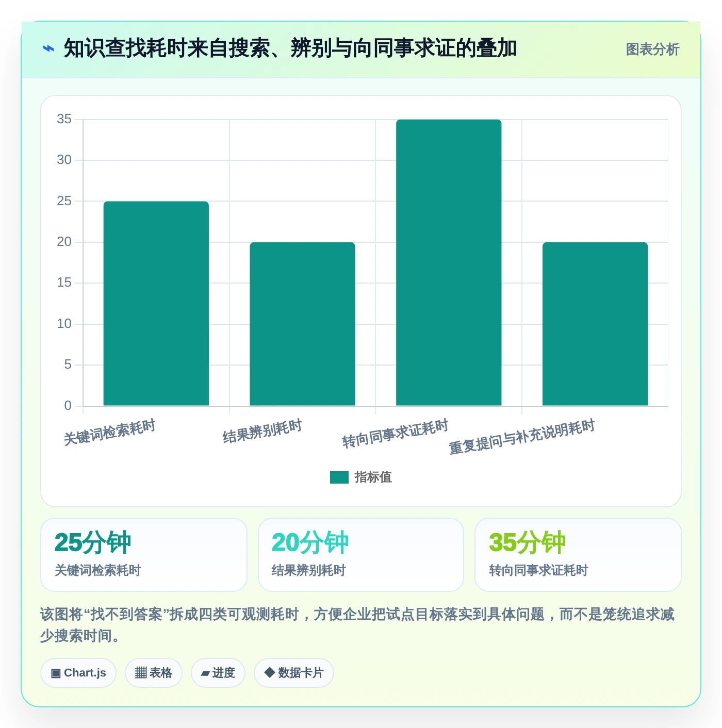Screen dimensions: 722x728
Task: Click the Chart.js tag chip
Action: coord(78,673)
